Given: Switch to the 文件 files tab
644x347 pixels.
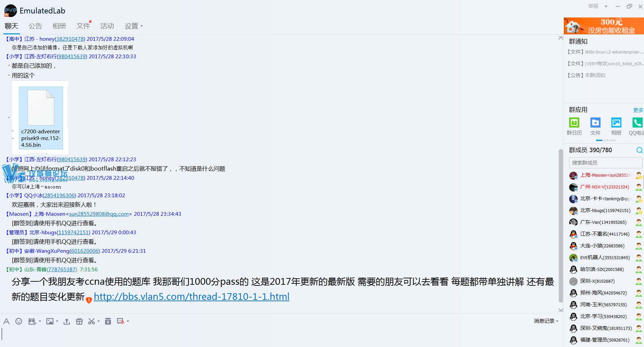Looking at the screenshot, I should (83, 26).
